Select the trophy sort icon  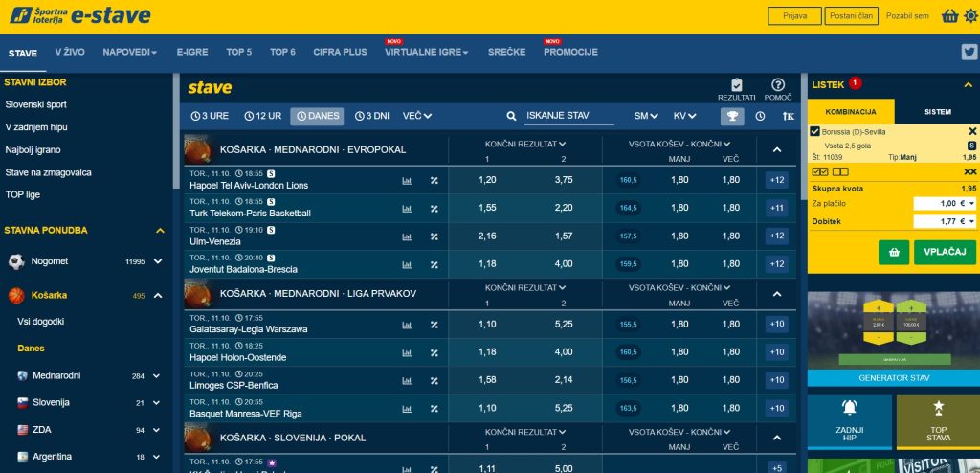[x=732, y=116]
